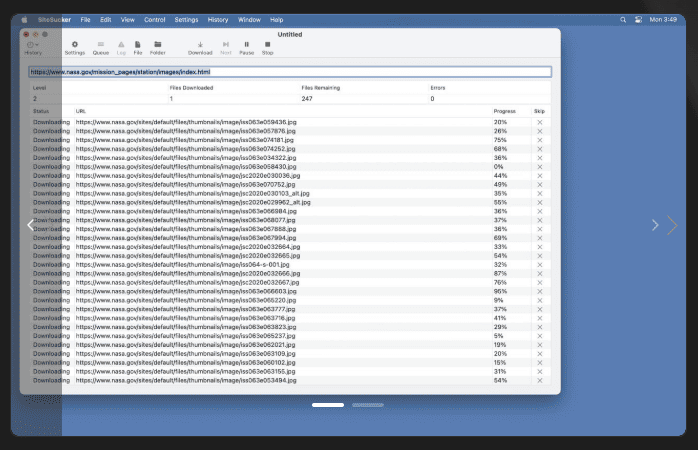This screenshot has height=450, width=698.
Task: Open the File menu in the menu bar
Action: (85, 20)
